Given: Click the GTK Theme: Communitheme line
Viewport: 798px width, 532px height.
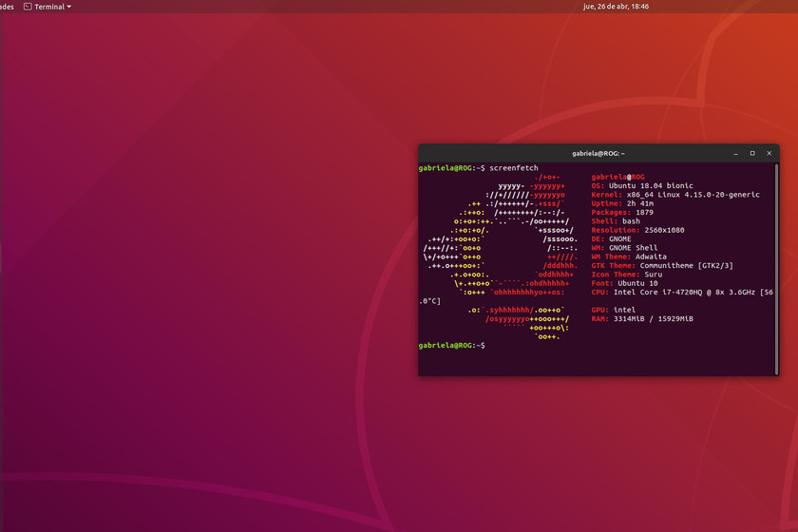Looking at the screenshot, I should pos(662,265).
